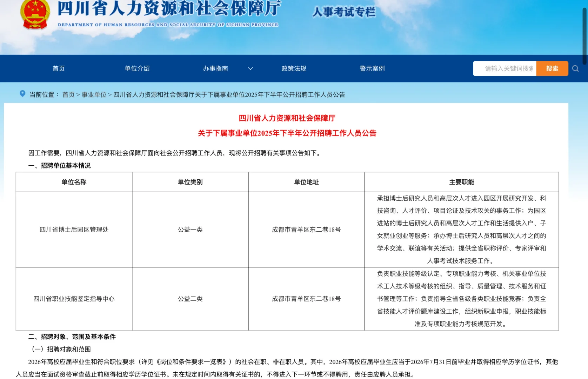Click 主要职能 description of 职业技能鉴定指导中心

pyautogui.click(x=462, y=299)
